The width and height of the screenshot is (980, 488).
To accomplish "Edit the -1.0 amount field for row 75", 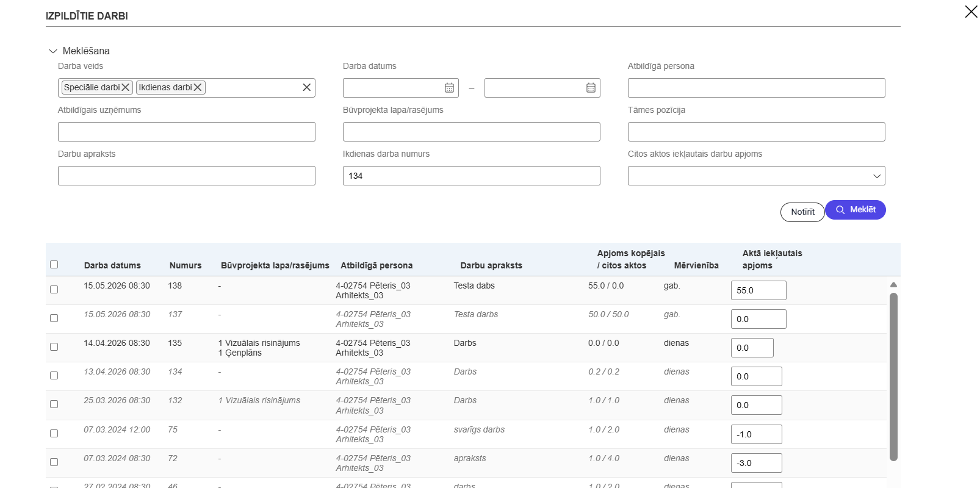I will (757, 434).
